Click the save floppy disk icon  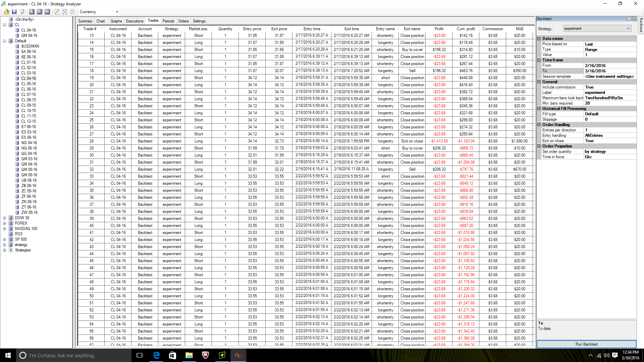[14, 12]
